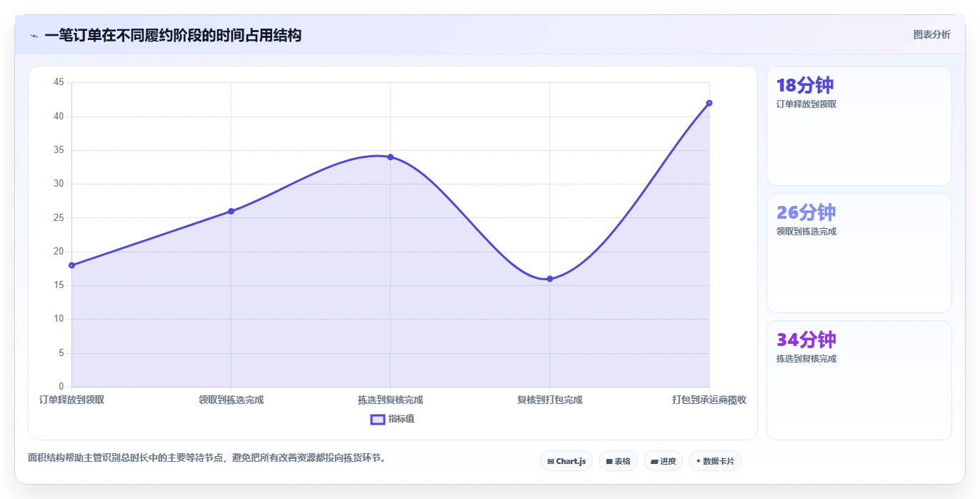Open the 18分钟 stat card
The width and height of the screenshot is (980, 499).
[x=859, y=126]
